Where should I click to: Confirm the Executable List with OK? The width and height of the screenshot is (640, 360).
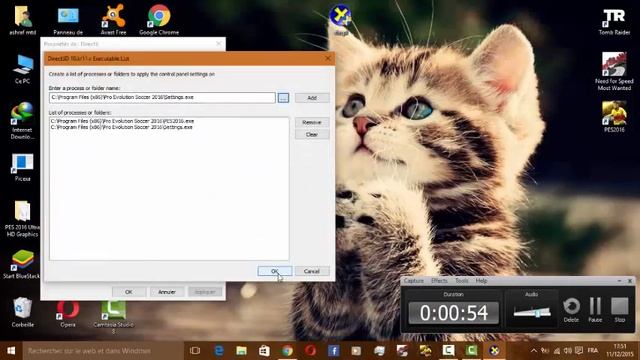click(275, 271)
